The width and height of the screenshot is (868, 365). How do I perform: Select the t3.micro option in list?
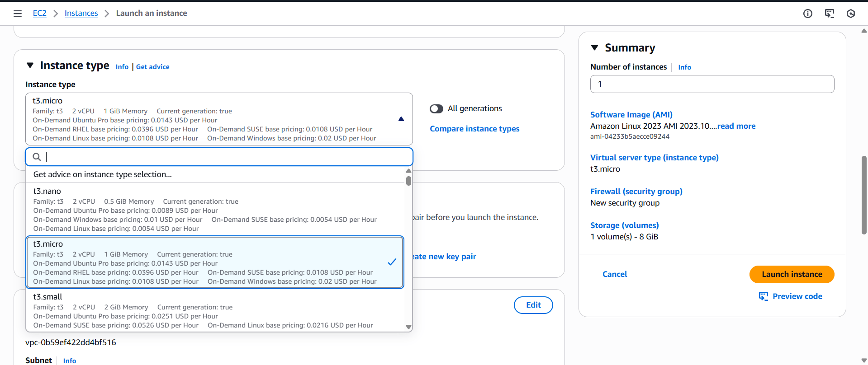coord(215,262)
